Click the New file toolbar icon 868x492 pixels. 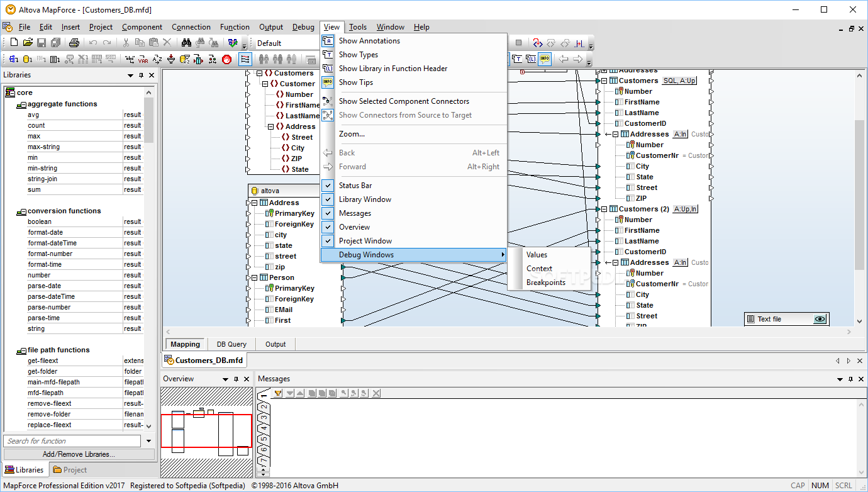14,43
